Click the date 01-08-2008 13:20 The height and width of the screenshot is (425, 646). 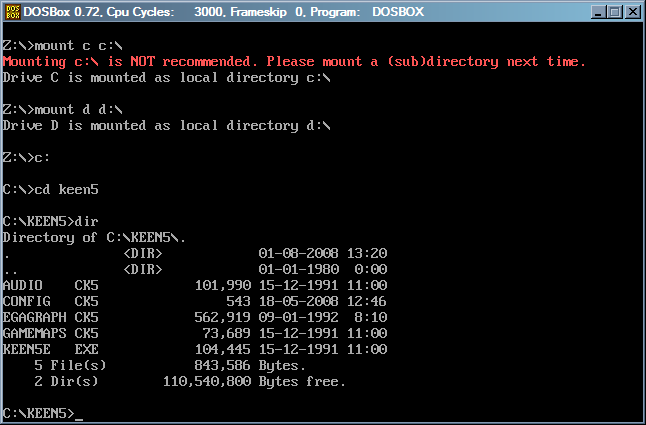pos(323,253)
